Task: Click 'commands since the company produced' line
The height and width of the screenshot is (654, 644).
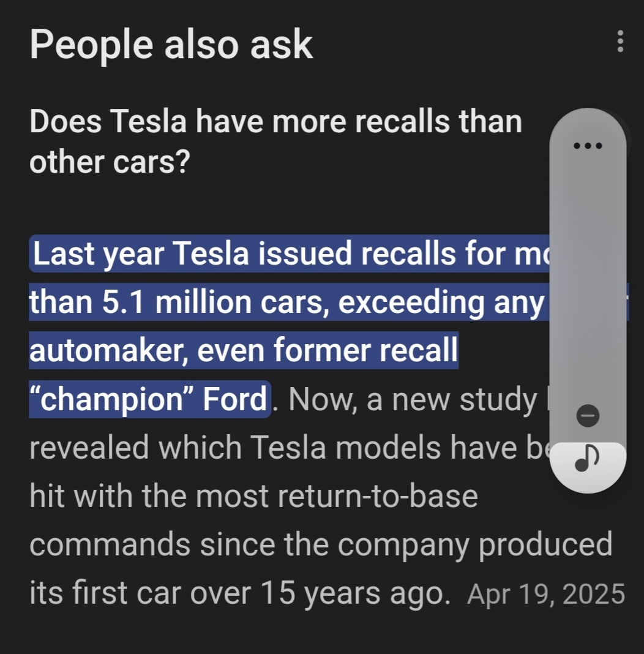Action: point(321,544)
